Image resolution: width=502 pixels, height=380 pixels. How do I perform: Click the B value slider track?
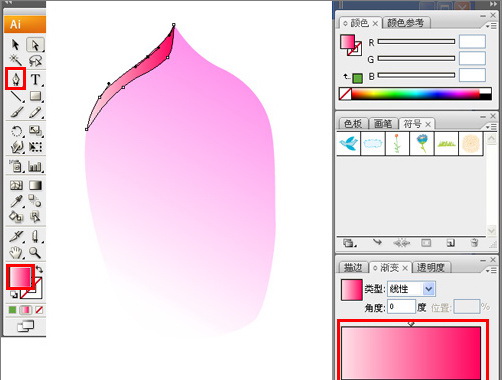click(x=416, y=76)
